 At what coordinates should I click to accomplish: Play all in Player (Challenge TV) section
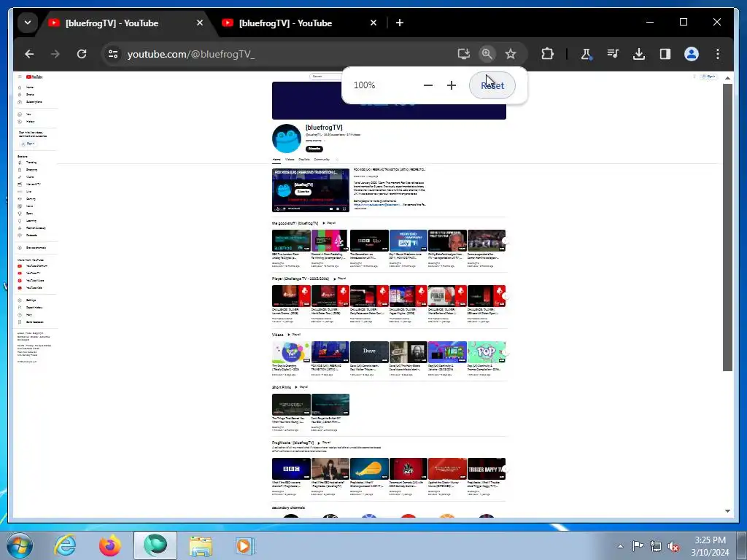(x=340, y=279)
